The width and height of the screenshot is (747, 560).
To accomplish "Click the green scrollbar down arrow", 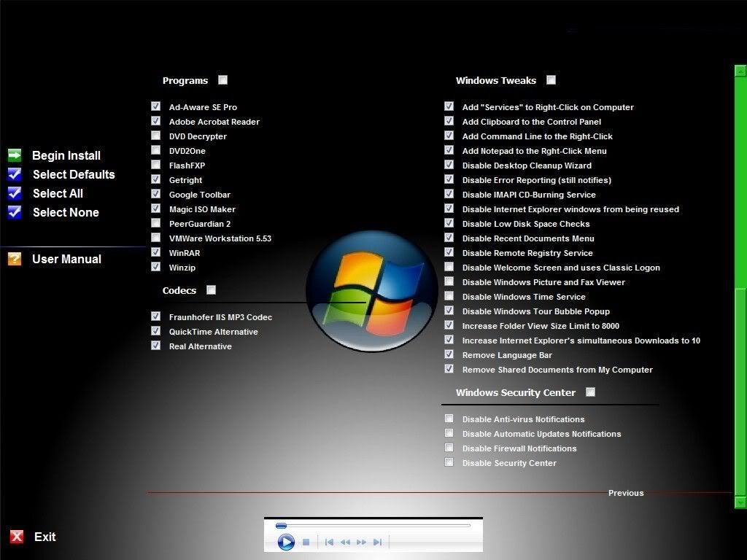I will pyautogui.click(x=740, y=502).
